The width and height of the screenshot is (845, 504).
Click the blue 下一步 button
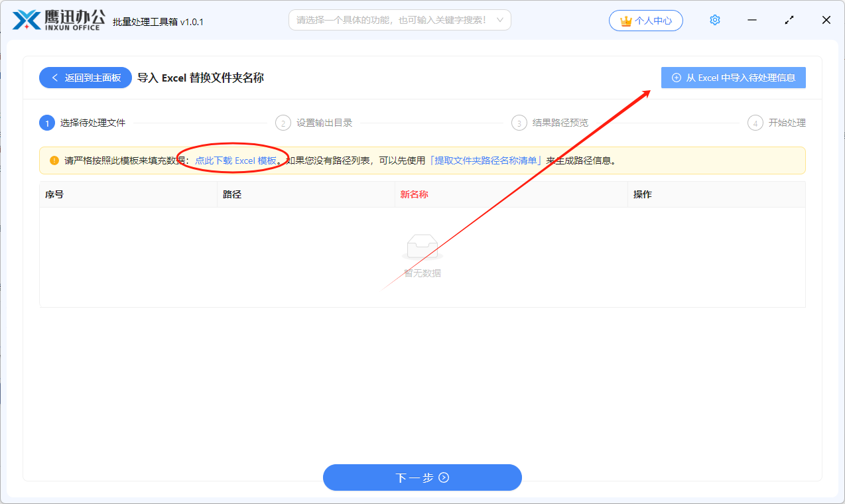422,477
